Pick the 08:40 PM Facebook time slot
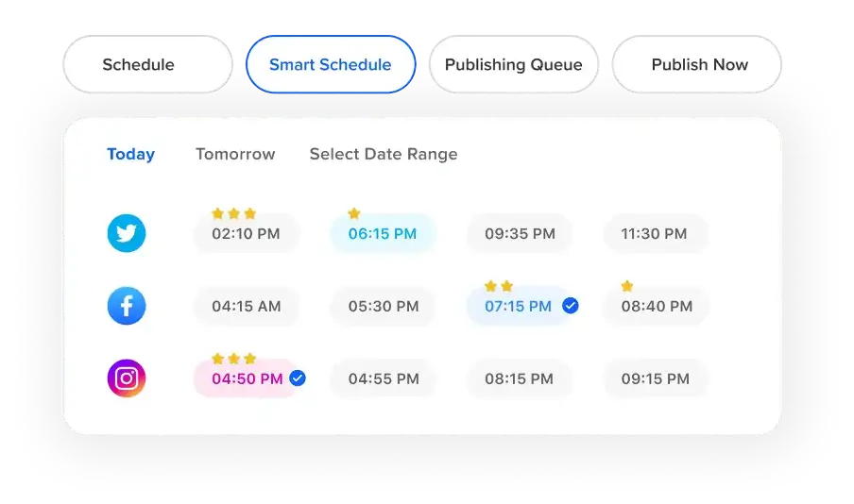854x504 pixels. [657, 306]
